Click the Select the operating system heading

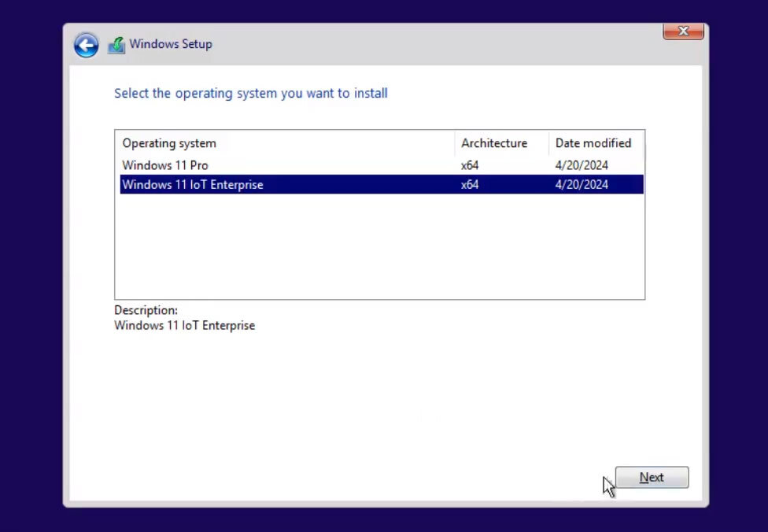pyautogui.click(x=251, y=93)
